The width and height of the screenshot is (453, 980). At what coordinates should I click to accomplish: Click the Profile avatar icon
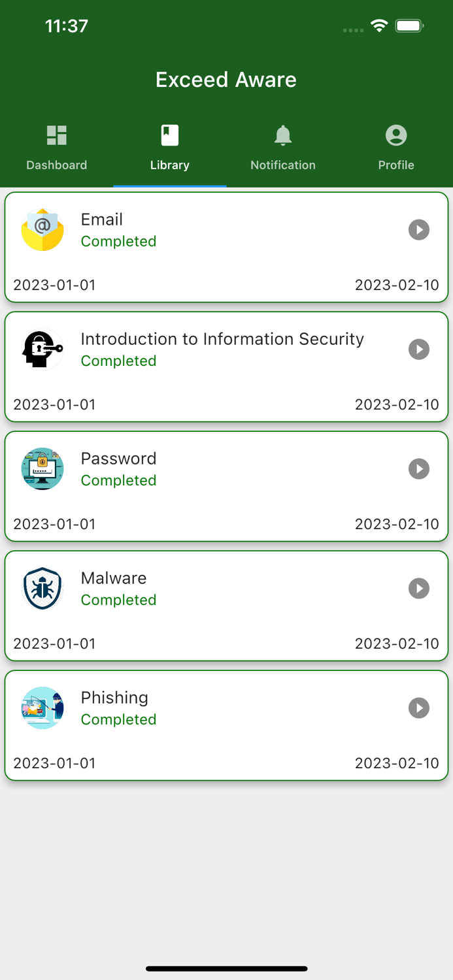[x=396, y=135]
